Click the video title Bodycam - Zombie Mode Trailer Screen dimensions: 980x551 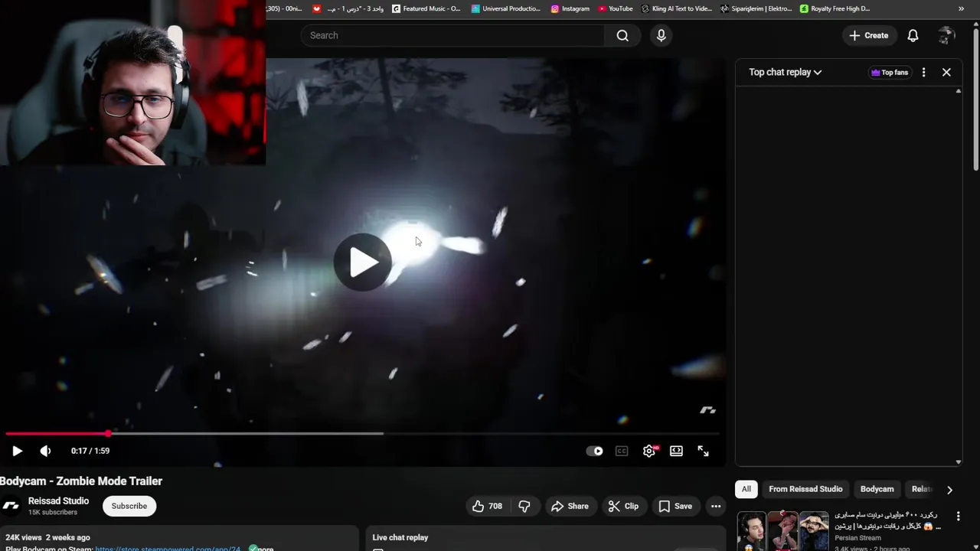tap(81, 481)
